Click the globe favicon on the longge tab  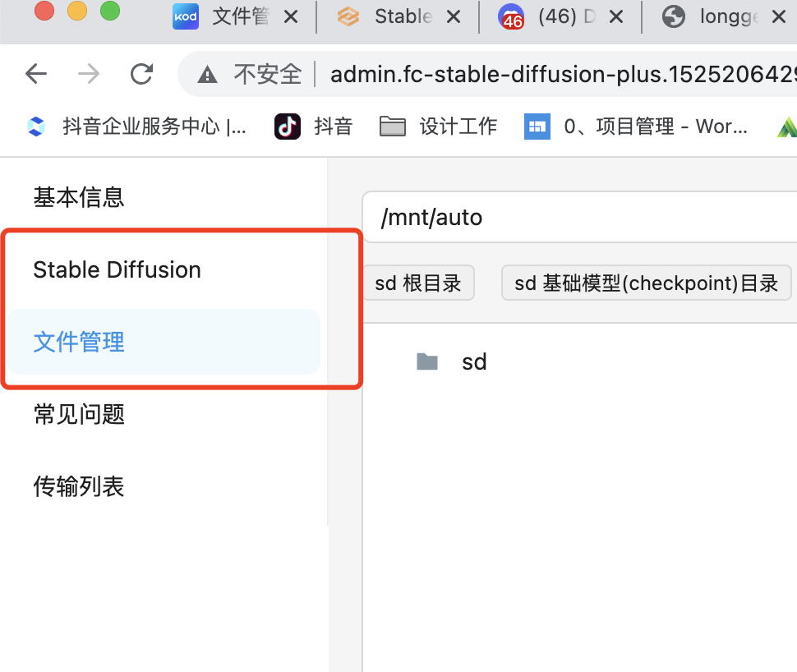674,16
